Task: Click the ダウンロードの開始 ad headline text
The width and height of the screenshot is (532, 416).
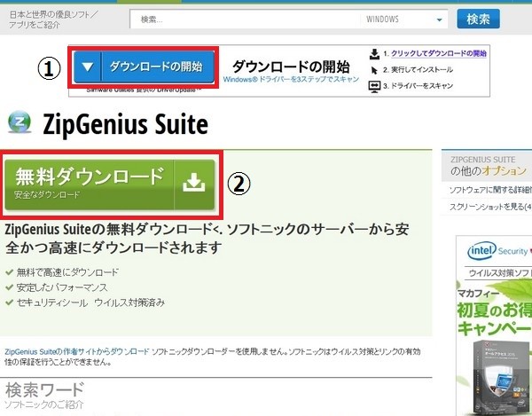Action: coord(291,67)
